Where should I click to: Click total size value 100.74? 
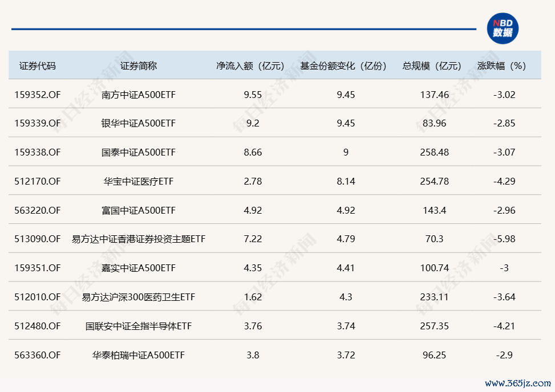[x=434, y=268]
